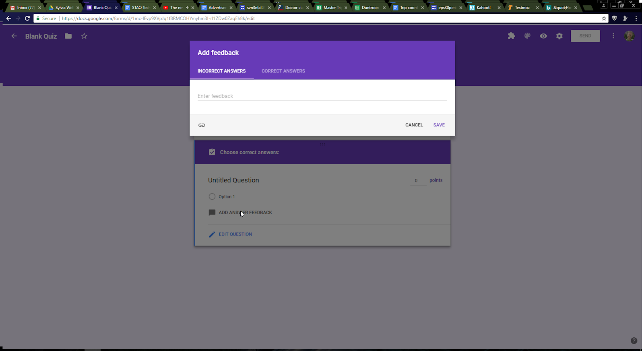Click the back arrow next to Blank Quiz
Image resolution: width=644 pixels, height=351 pixels.
coord(14,36)
